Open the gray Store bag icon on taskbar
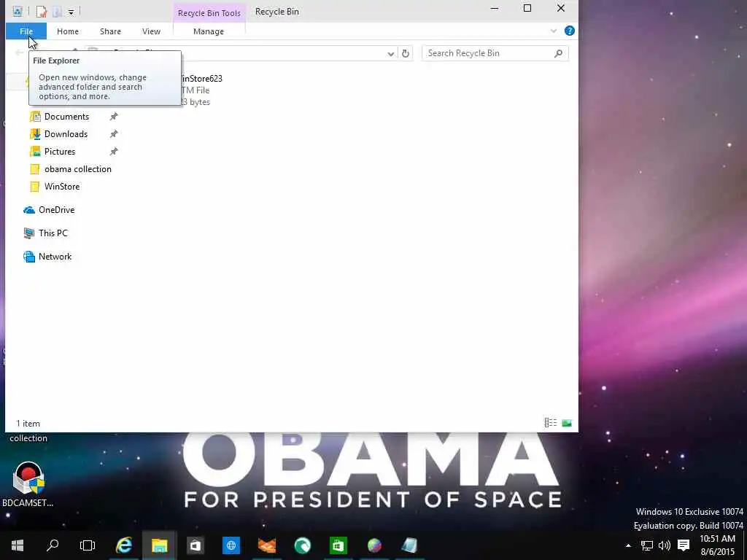The width and height of the screenshot is (747, 560). (195, 545)
